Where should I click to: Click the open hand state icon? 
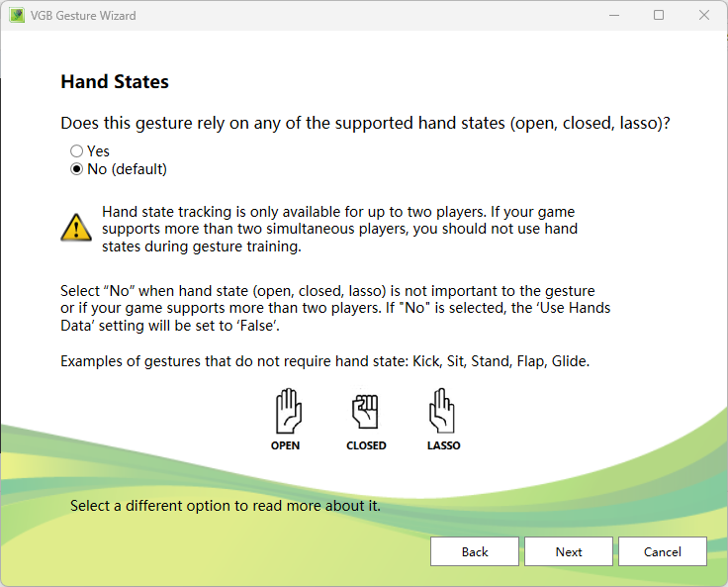286,411
